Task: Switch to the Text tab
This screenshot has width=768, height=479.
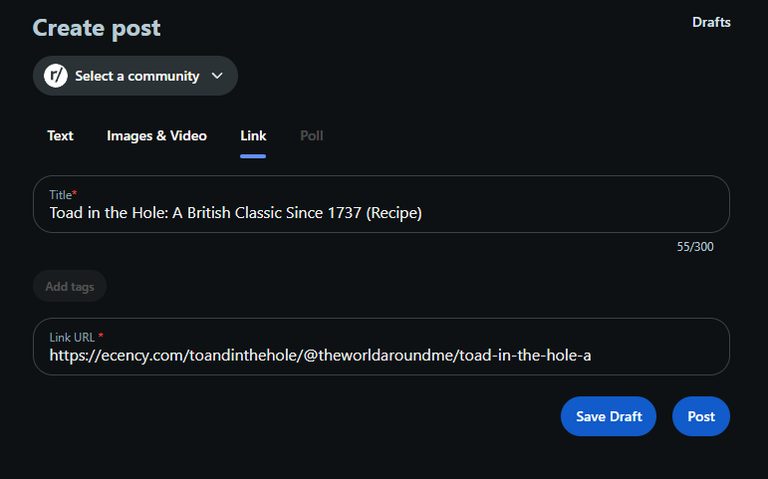Action: click(60, 136)
